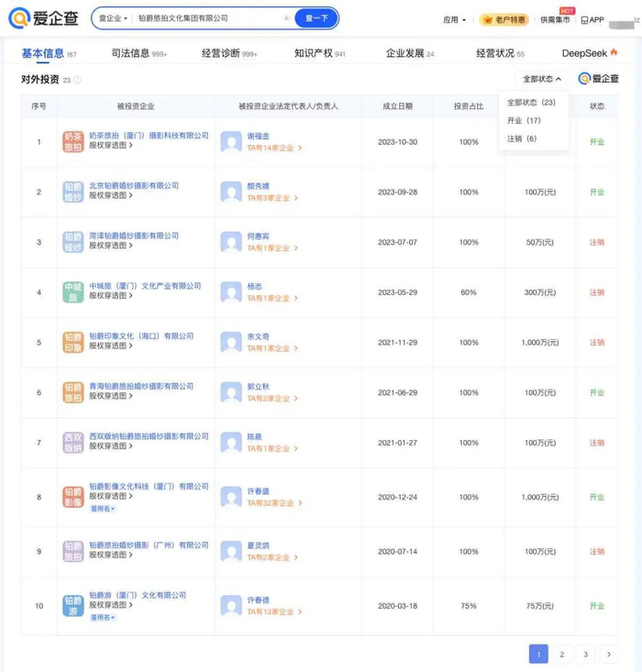This screenshot has width=642, height=672.
Task: Open the DeepSeek tab
Action: 590,53
